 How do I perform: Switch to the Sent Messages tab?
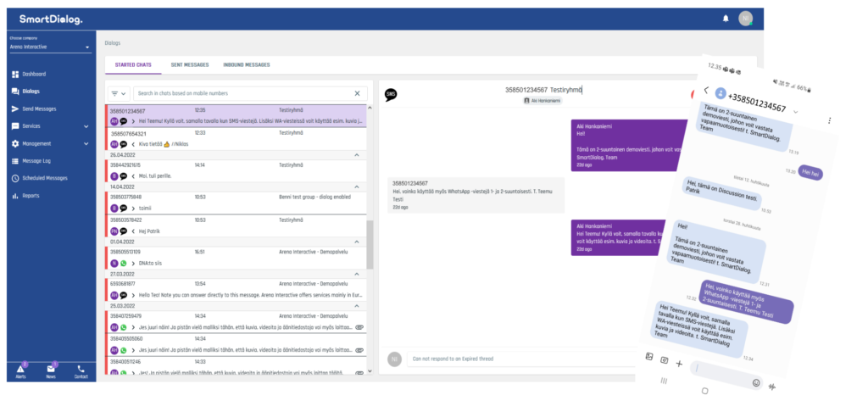190,64
